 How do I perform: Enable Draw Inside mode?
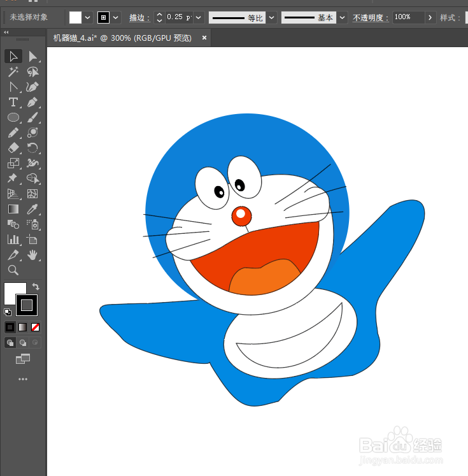pos(35,342)
